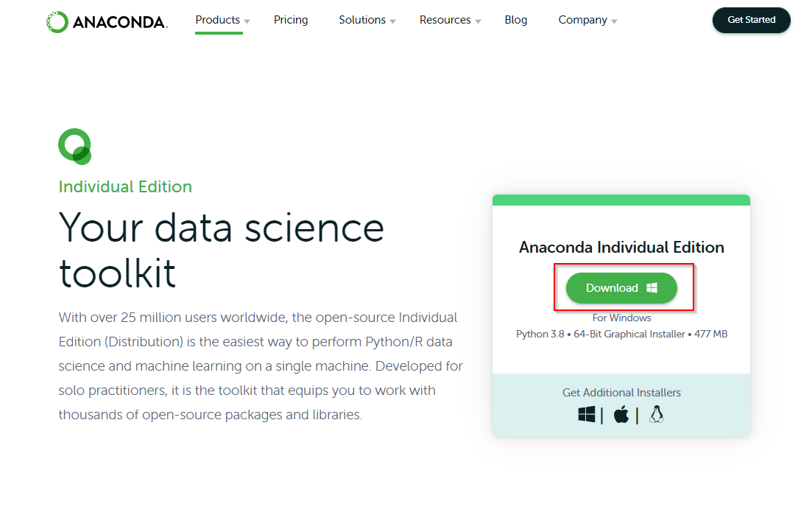
Task: Expand the Solutions dropdown arrow
Action: pyautogui.click(x=393, y=21)
